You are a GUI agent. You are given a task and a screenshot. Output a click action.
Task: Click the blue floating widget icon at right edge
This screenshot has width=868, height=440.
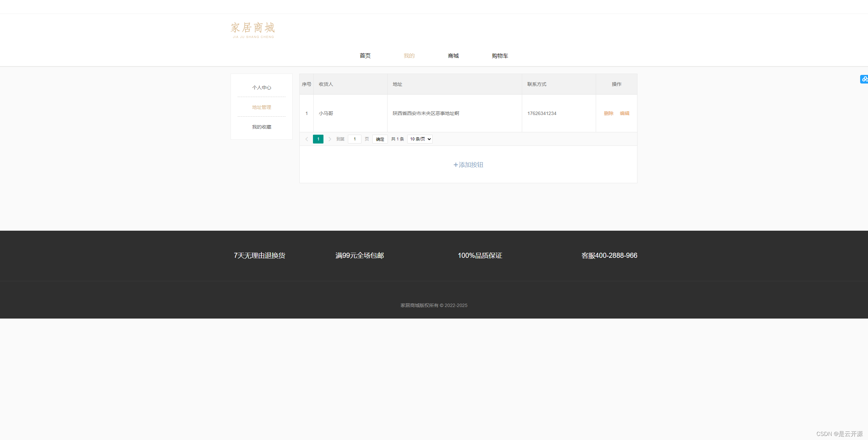pos(864,79)
